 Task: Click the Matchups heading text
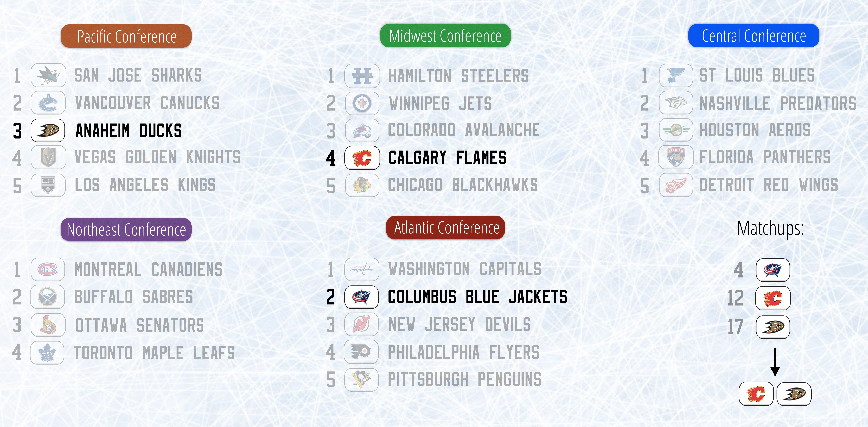point(770,228)
